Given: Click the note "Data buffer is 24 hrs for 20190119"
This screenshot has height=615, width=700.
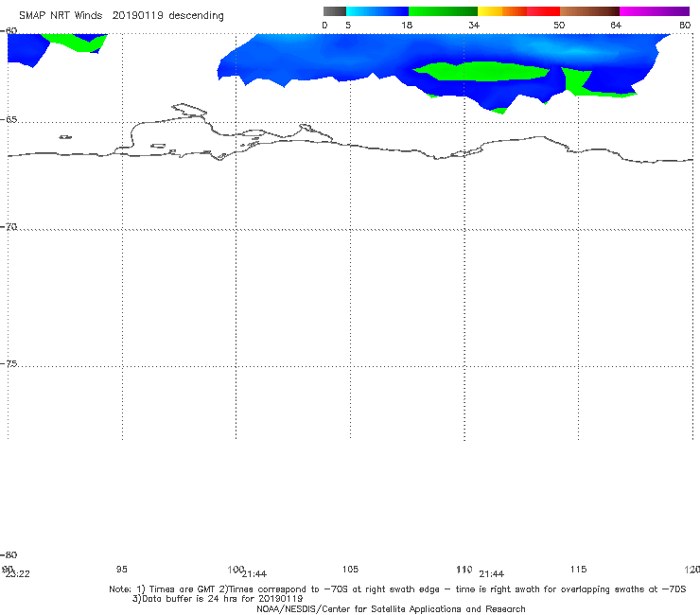Looking at the screenshot, I should click(x=218, y=599).
